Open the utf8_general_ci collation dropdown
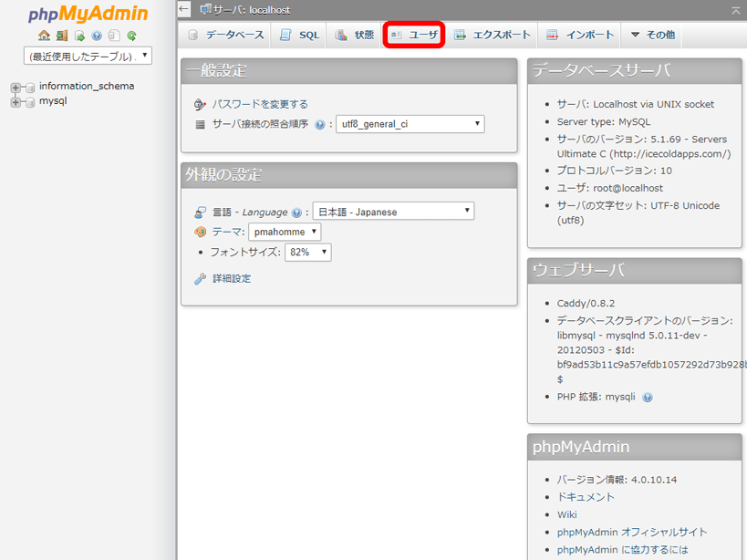747x560 pixels. [x=410, y=124]
